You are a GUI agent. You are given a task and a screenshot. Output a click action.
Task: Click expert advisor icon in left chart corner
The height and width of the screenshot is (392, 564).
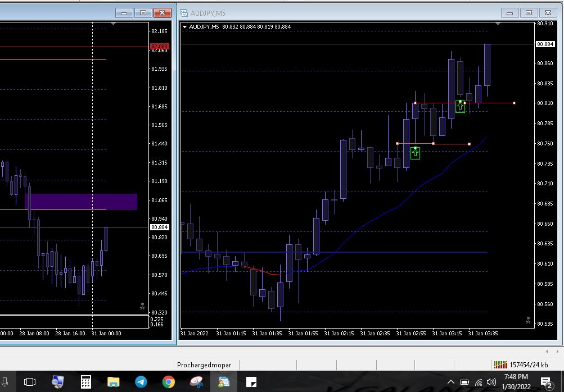pyautogui.click(x=142, y=307)
